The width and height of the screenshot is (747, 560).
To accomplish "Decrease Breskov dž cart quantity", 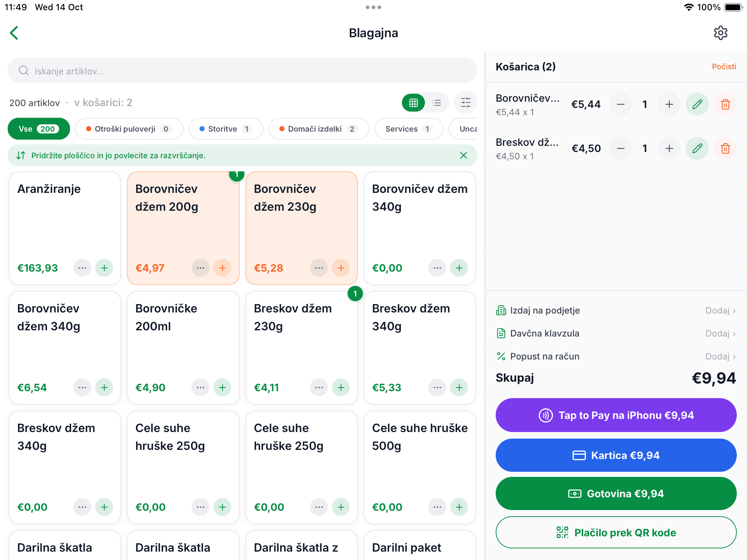I will tap(621, 148).
